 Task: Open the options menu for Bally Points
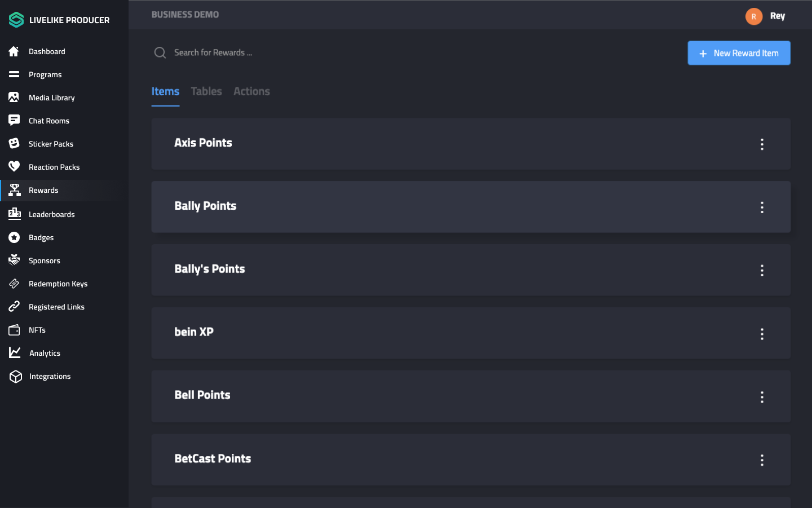click(x=762, y=207)
